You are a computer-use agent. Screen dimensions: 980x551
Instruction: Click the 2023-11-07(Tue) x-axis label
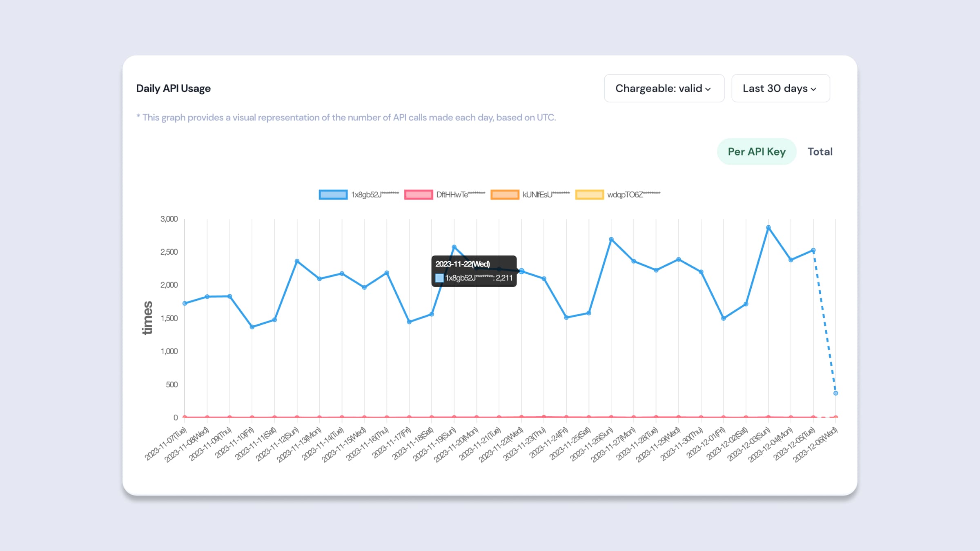(166, 444)
